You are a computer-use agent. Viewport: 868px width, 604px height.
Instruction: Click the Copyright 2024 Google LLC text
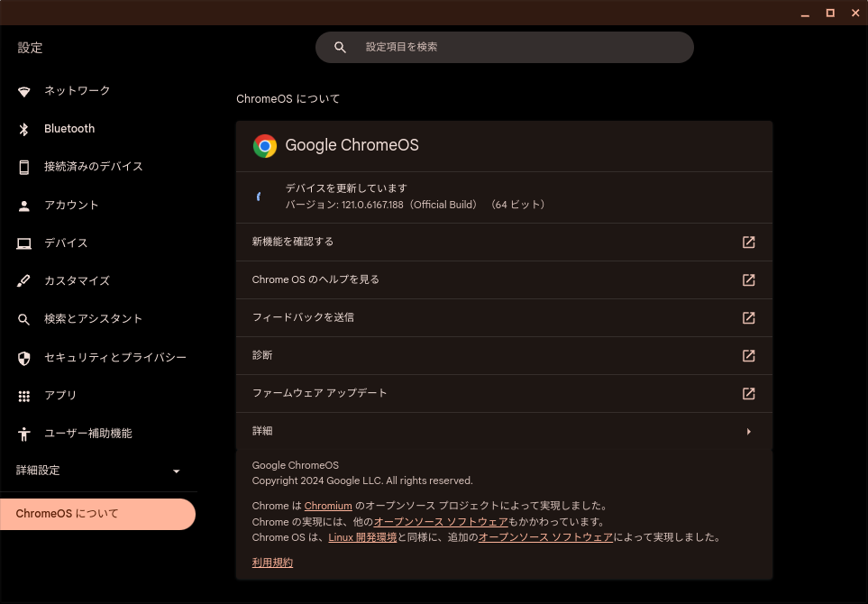coord(362,480)
